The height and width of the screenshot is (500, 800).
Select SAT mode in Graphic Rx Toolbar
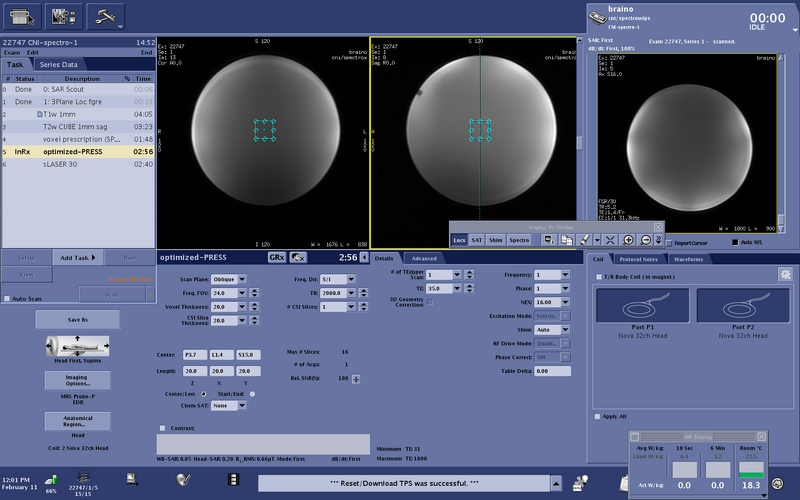(477, 240)
